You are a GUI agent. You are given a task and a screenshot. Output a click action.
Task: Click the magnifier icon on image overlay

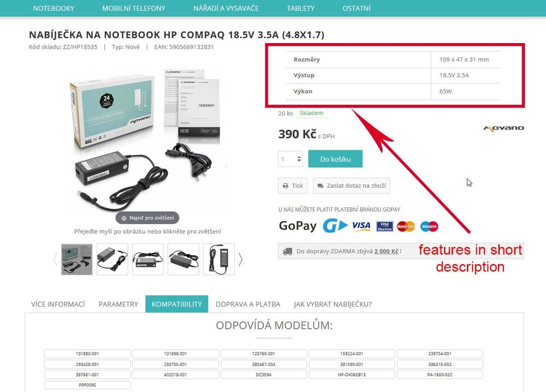123,218
